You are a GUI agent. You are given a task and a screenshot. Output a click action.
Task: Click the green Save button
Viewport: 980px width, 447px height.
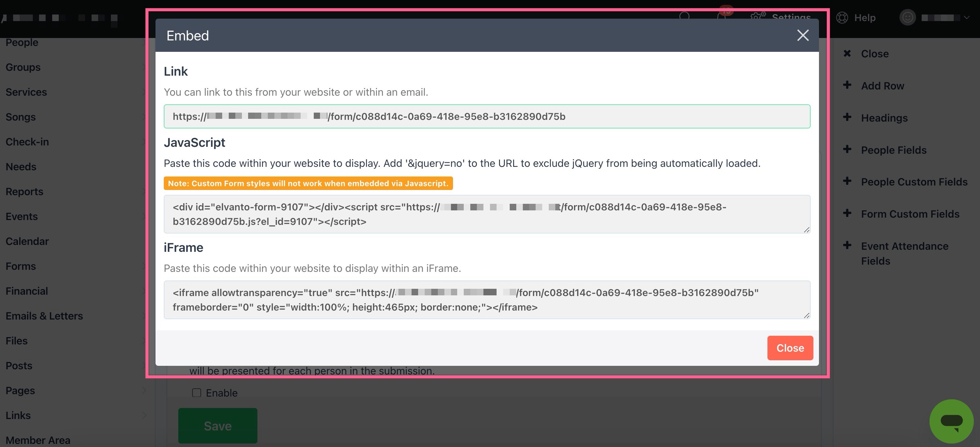tap(218, 426)
